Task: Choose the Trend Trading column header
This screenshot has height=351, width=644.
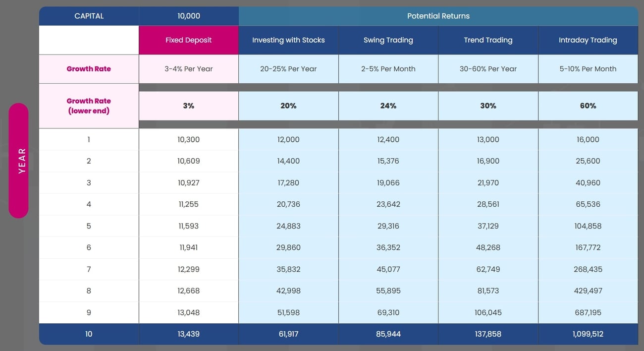Action: click(x=488, y=40)
